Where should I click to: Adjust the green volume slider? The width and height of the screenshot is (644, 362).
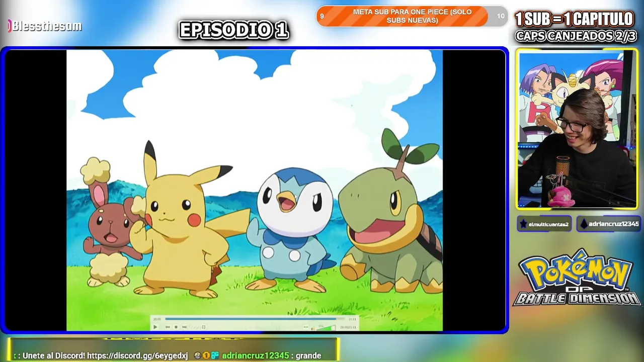pyautogui.click(x=326, y=328)
